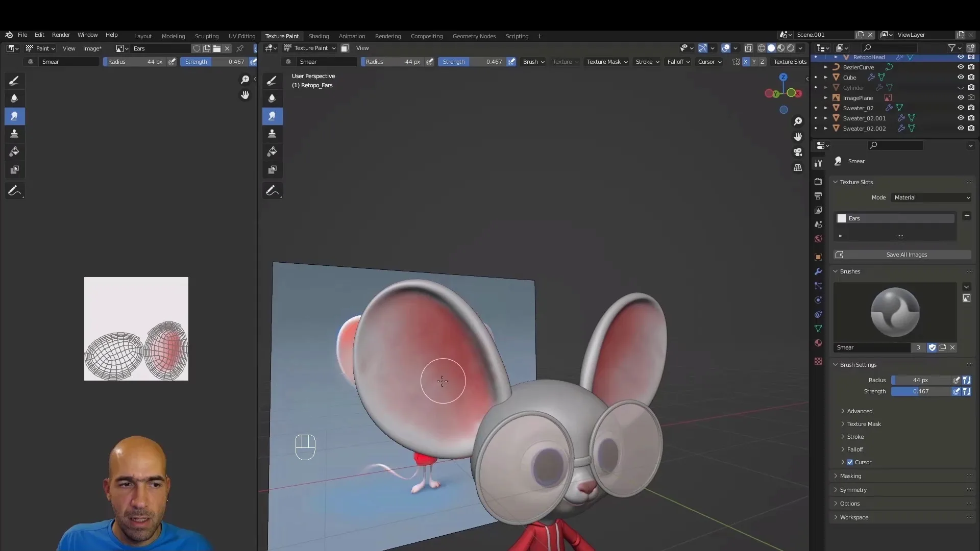Open the Render menu

click(x=61, y=35)
